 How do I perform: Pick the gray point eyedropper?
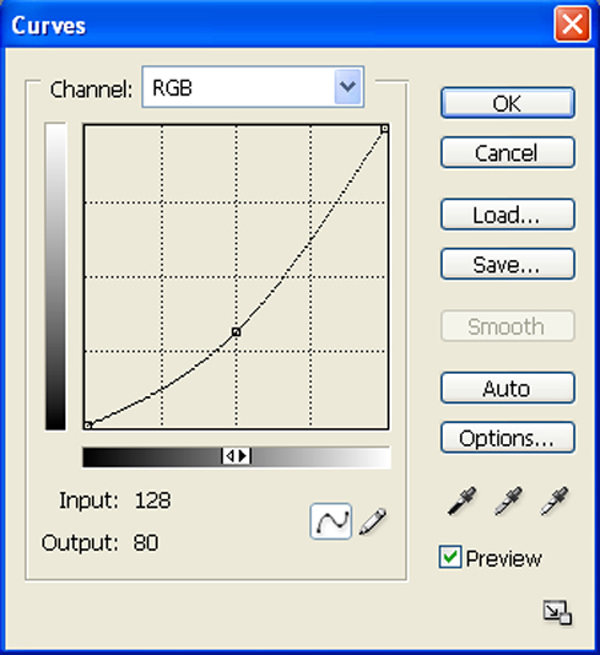pos(508,500)
